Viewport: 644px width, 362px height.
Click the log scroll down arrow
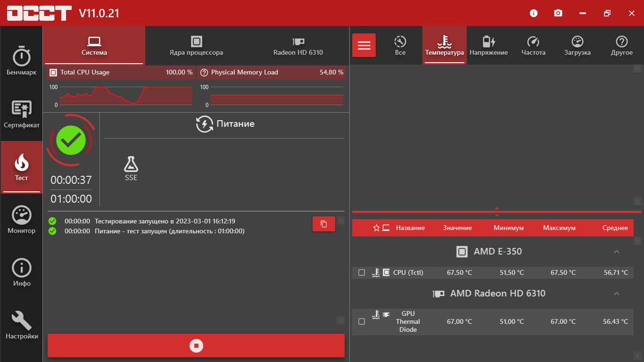(x=340, y=321)
